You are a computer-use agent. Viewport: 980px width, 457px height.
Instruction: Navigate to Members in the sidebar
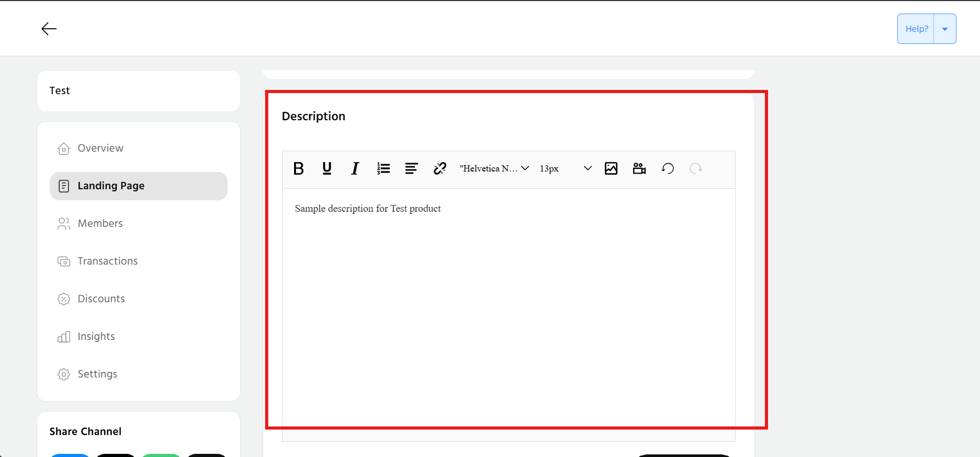click(100, 224)
